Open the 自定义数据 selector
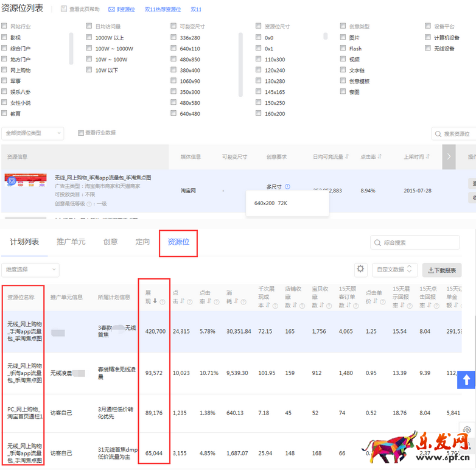 pos(394,269)
